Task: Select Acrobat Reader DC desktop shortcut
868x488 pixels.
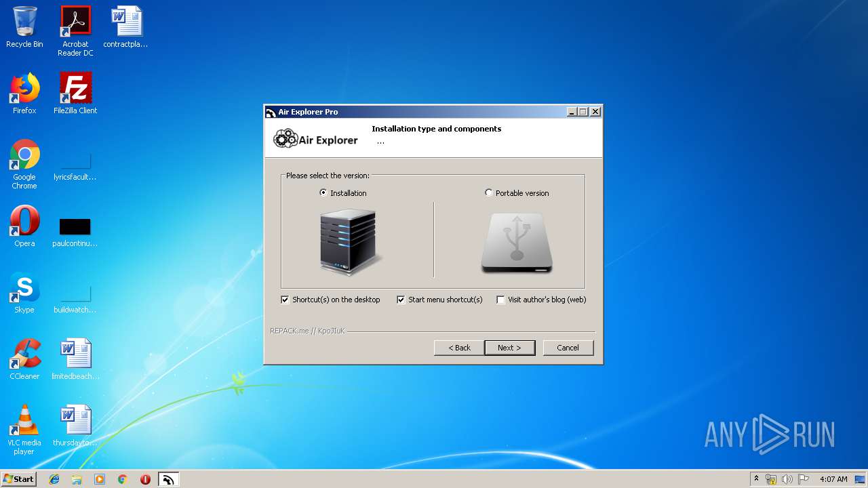Action: [75, 31]
